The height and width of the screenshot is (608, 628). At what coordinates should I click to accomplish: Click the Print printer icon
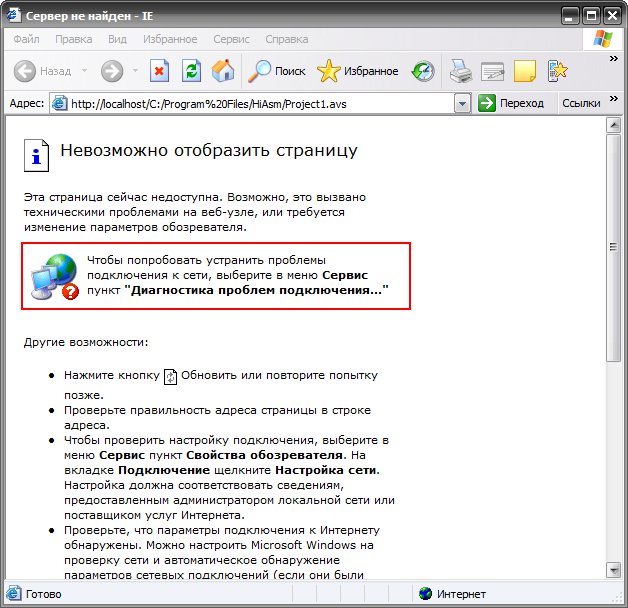pyautogui.click(x=460, y=71)
